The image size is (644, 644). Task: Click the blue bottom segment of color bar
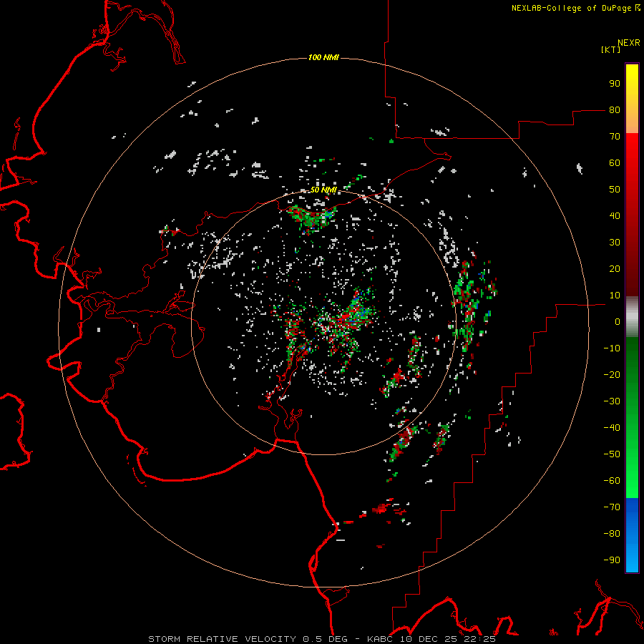coord(632,535)
